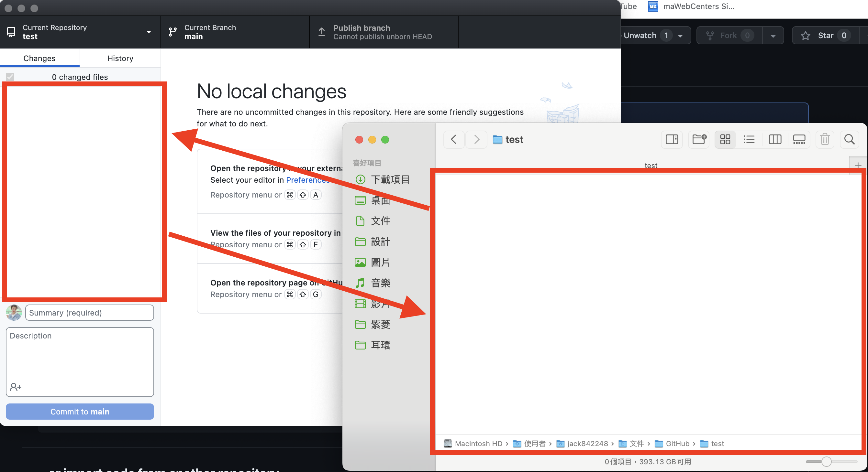This screenshot has width=868, height=472.
Task: Click the new folder icon in Finder toolbar
Action: coord(699,139)
